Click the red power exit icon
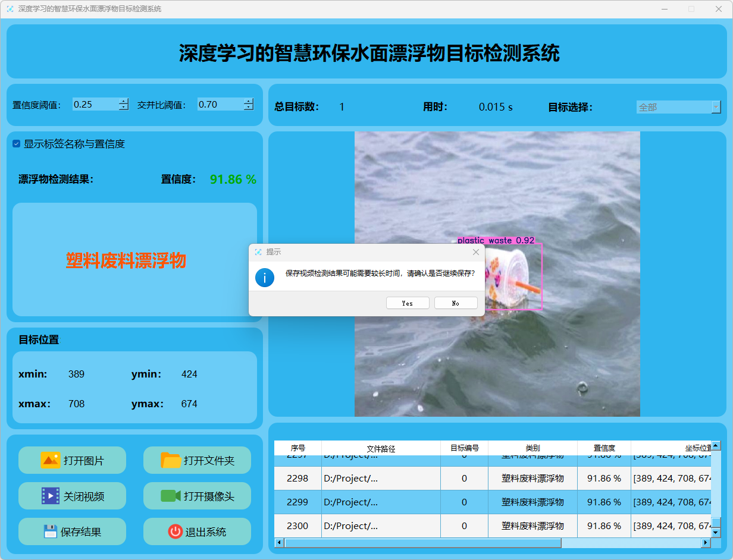The height and width of the screenshot is (560, 733). click(175, 531)
